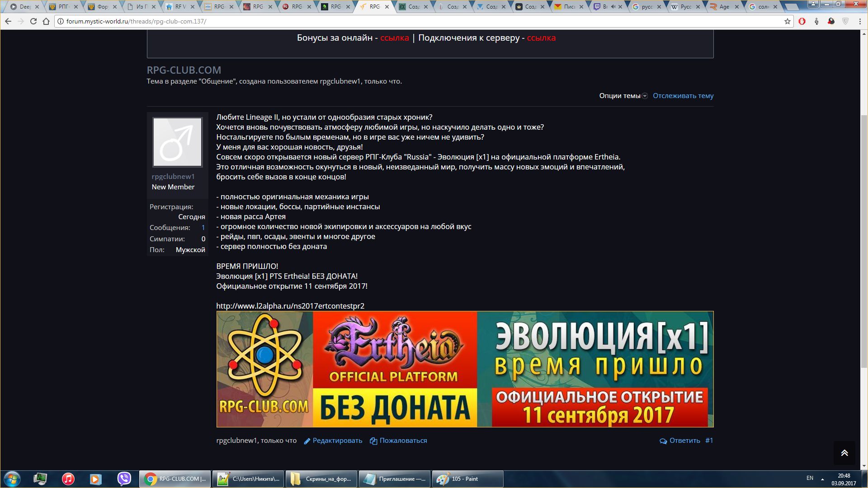The height and width of the screenshot is (488, 868).
Task: Open 'Скрины_на_фор' folder from taskbar
Action: (x=321, y=479)
